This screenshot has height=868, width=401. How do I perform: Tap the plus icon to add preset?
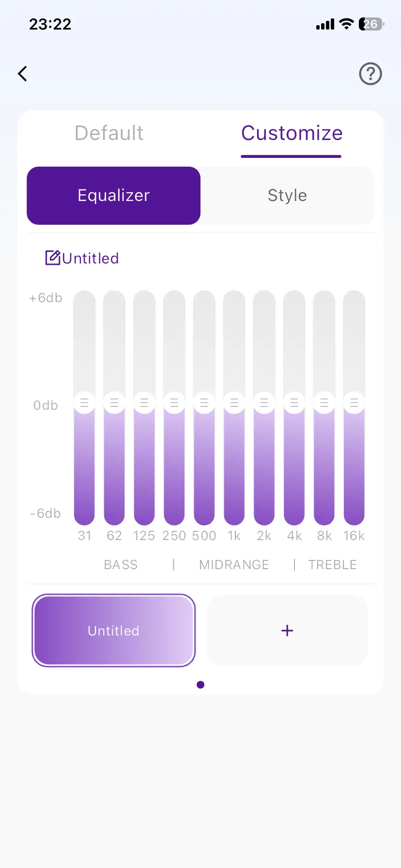coord(287,630)
